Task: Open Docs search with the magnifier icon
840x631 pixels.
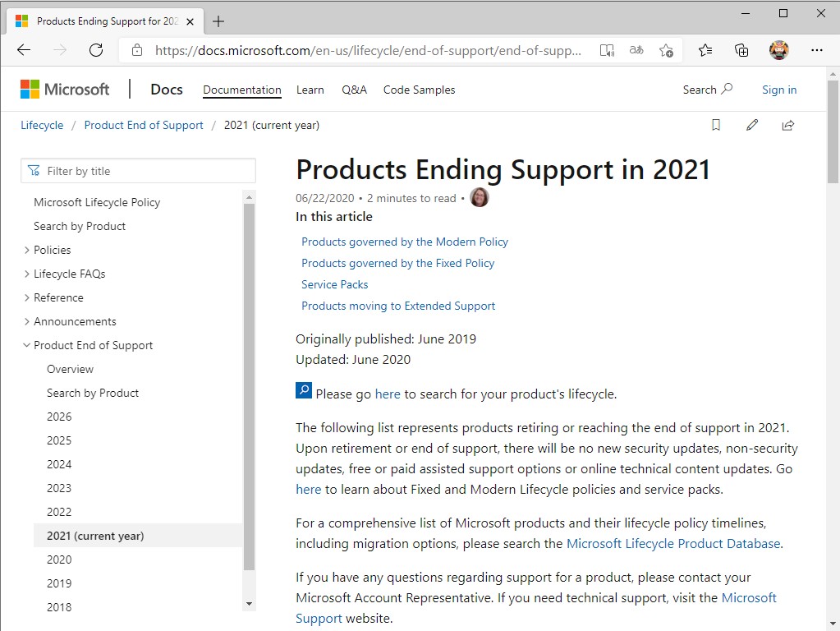Action: point(728,90)
